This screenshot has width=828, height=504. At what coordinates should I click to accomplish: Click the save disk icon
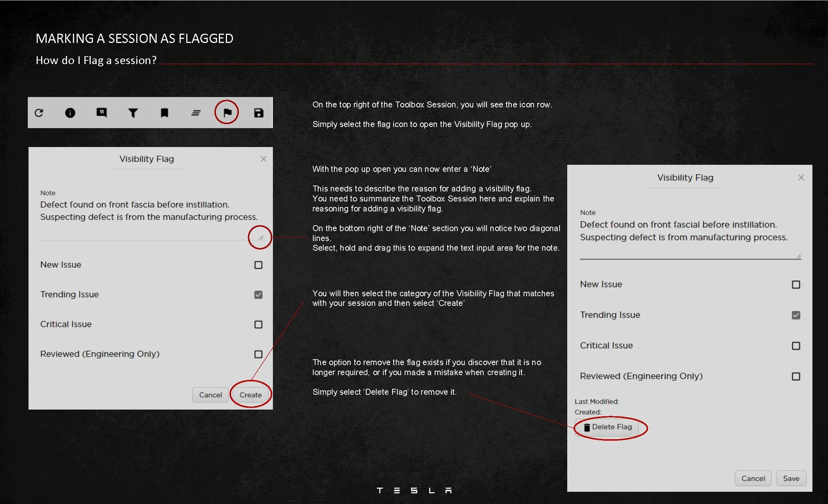(x=258, y=113)
